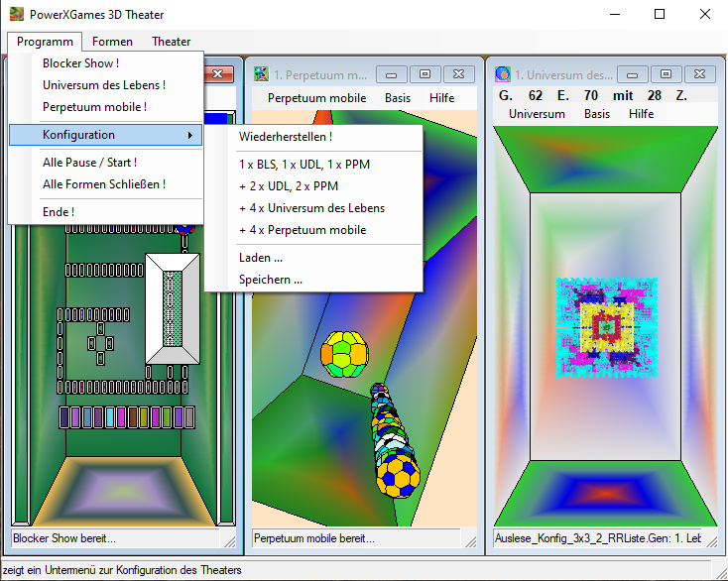Maximize the main PowerXGames window
The image size is (728, 581).
coord(660,15)
